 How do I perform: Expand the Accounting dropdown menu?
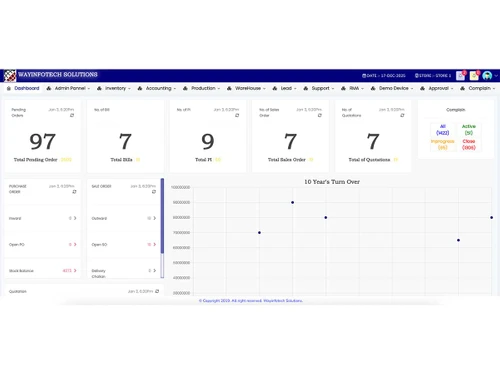161,88
